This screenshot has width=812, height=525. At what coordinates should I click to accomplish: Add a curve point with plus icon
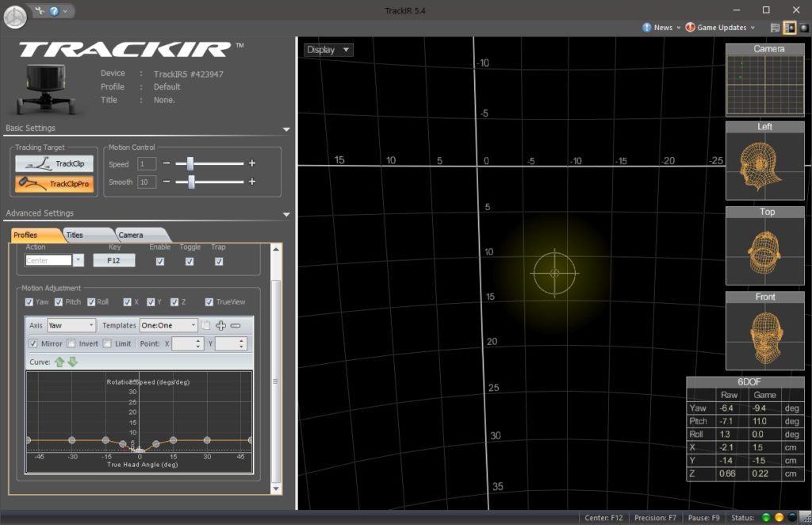(221, 326)
